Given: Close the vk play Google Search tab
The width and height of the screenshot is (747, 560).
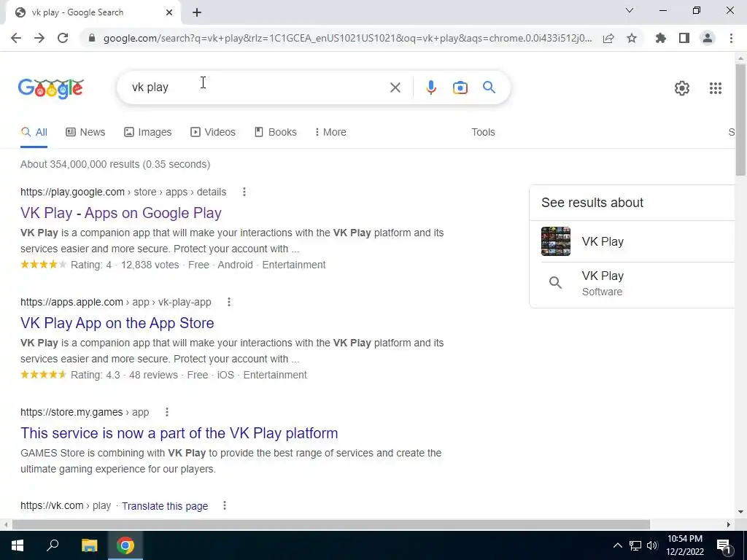Looking at the screenshot, I should 169,12.
